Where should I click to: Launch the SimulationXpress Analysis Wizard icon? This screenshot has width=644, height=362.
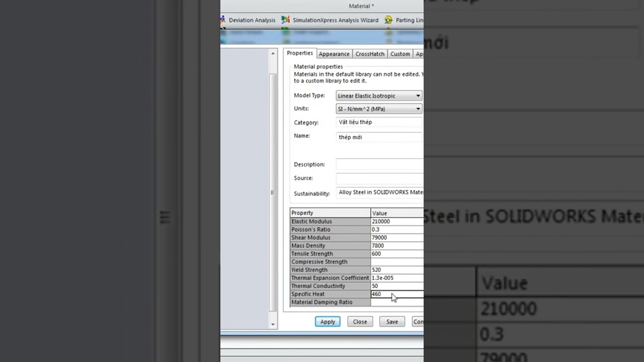click(285, 20)
